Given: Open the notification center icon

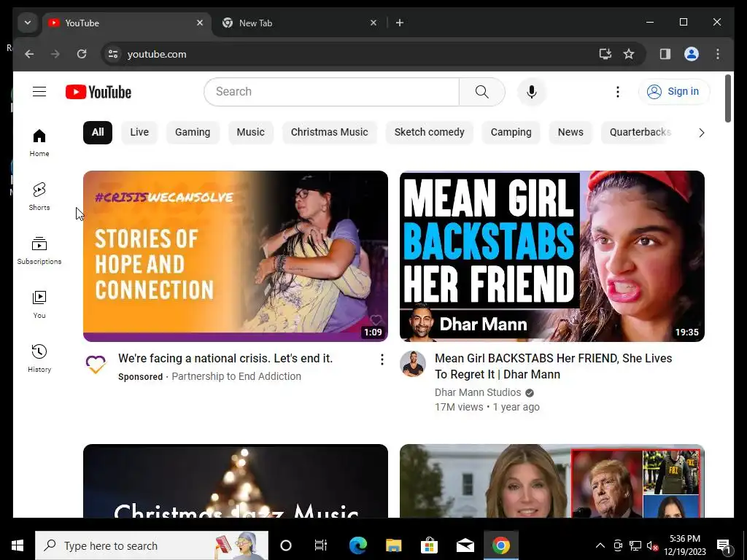Looking at the screenshot, I should click(723, 545).
